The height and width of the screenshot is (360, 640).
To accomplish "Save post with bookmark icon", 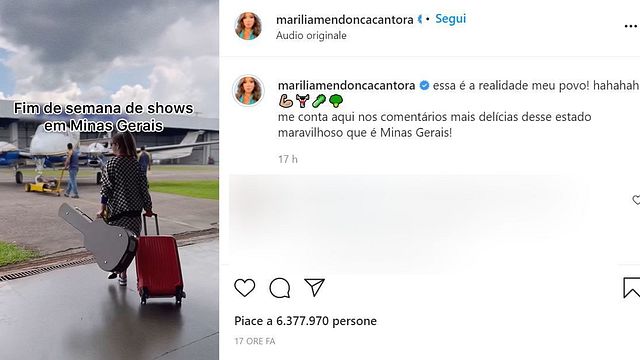I will click(x=632, y=288).
